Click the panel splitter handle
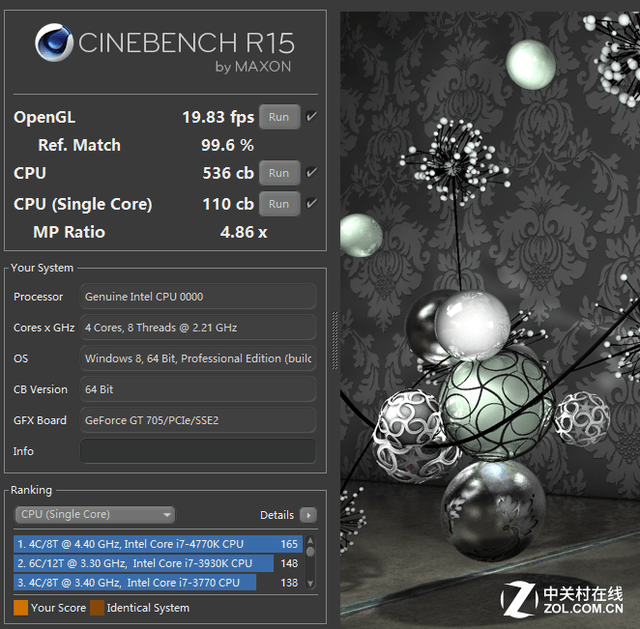Screen dimensions: 640x629 coord(335,340)
